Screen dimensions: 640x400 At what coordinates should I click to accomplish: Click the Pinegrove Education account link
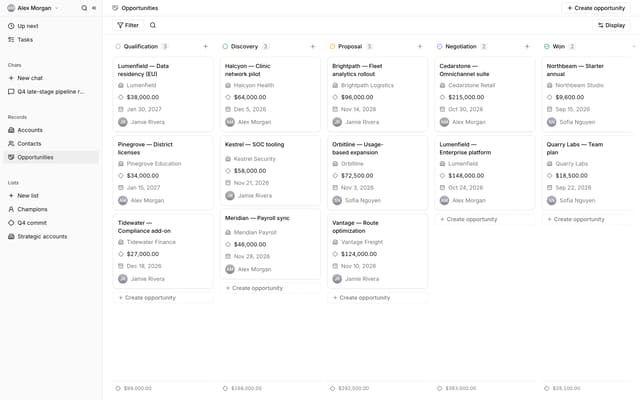(x=153, y=164)
